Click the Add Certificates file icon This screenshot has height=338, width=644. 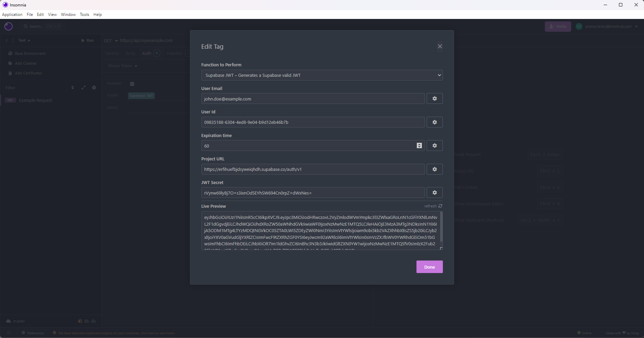10,73
